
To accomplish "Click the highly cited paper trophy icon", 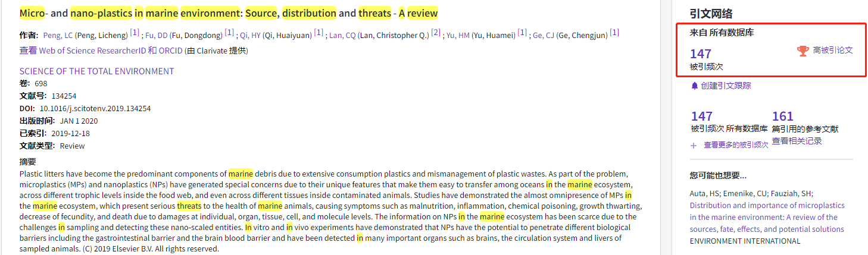I will coord(803,51).
